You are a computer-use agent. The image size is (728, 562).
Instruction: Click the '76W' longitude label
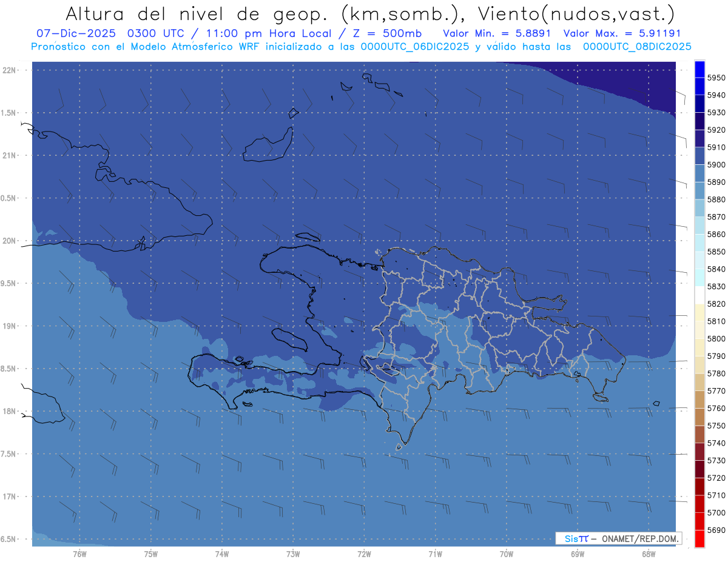coord(79,554)
